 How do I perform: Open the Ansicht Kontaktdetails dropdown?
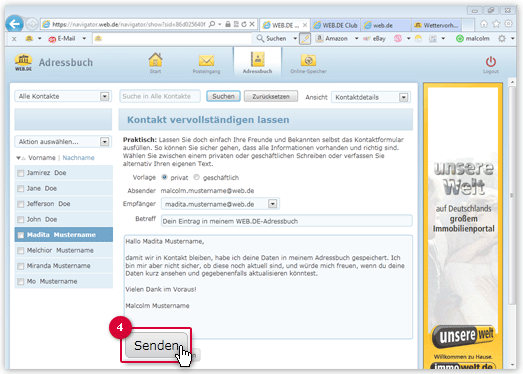click(x=371, y=97)
